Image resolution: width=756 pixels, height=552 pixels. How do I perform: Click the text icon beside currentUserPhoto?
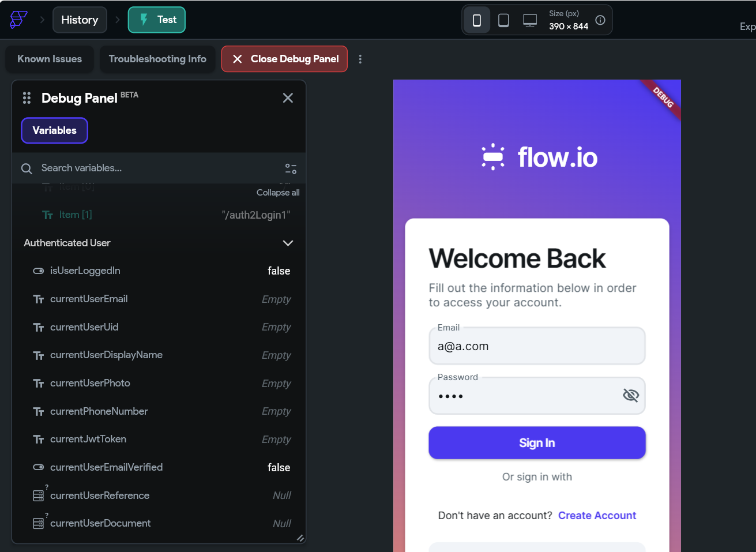pyautogui.click(x=39, y=384)
